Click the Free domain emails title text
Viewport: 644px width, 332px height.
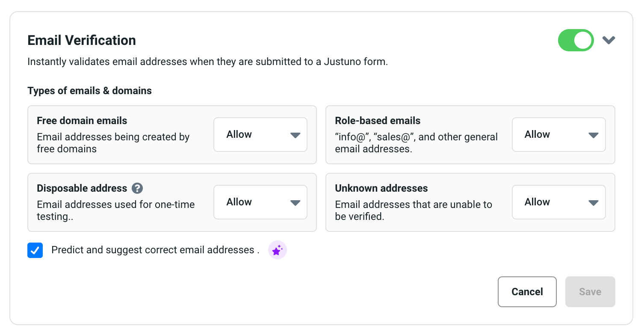tap(82, 121)
